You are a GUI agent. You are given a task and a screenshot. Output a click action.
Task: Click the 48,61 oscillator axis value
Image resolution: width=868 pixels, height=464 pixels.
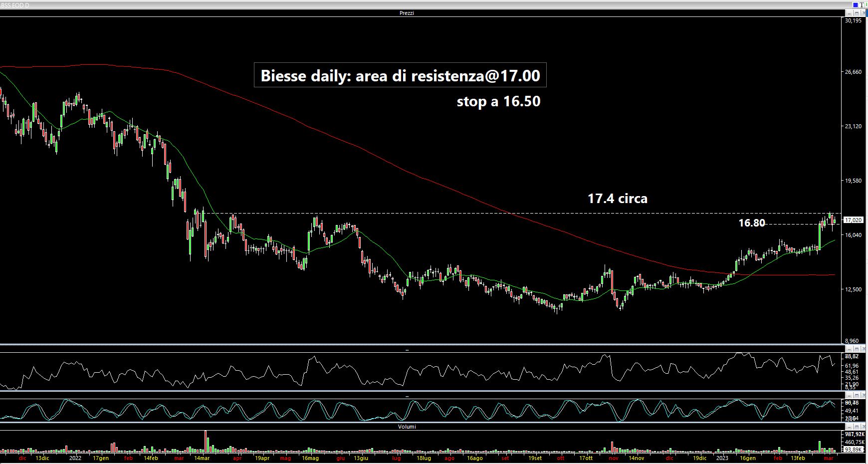tap(852, 372)
